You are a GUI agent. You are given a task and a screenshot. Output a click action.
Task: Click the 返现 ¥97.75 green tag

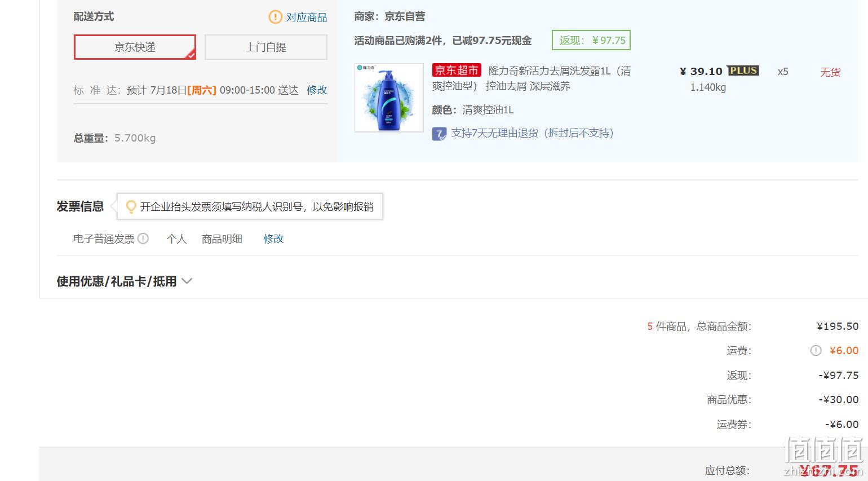point(591,40)
